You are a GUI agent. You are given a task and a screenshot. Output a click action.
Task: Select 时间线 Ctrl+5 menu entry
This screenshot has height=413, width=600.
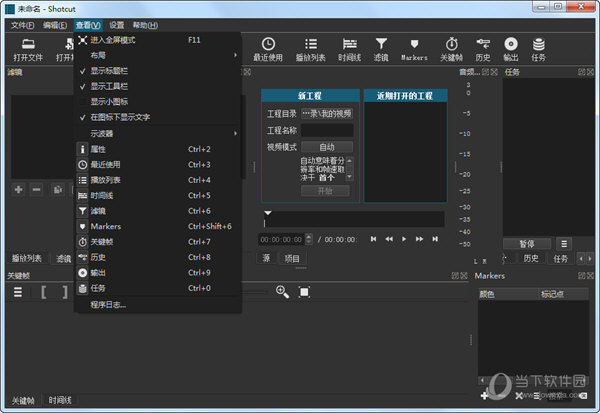157,196
